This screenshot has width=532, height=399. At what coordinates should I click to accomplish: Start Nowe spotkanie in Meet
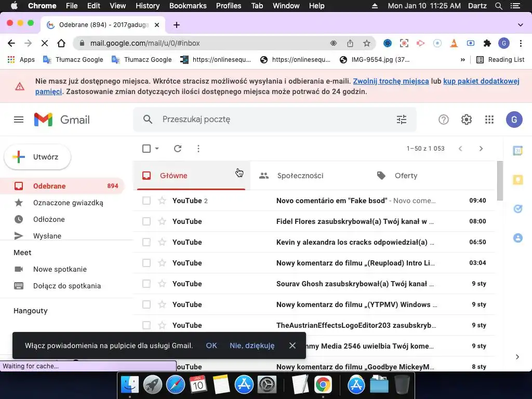click(60, 269)
